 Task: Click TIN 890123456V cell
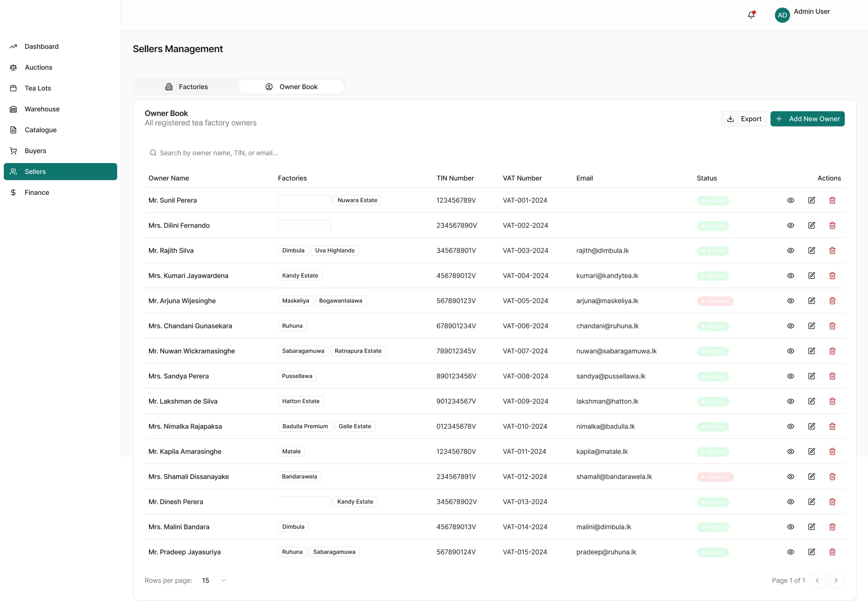(456, 376)
